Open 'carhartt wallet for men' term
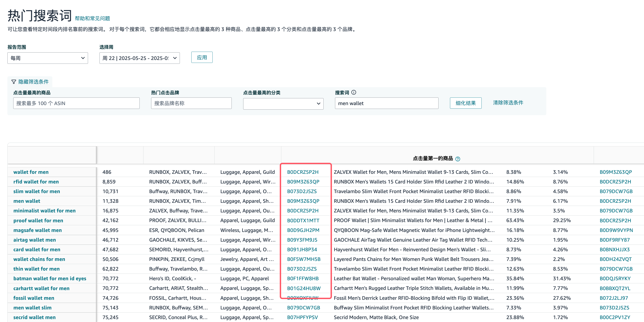644x322 pixels. pyautogui.click(x=42, y=288)
